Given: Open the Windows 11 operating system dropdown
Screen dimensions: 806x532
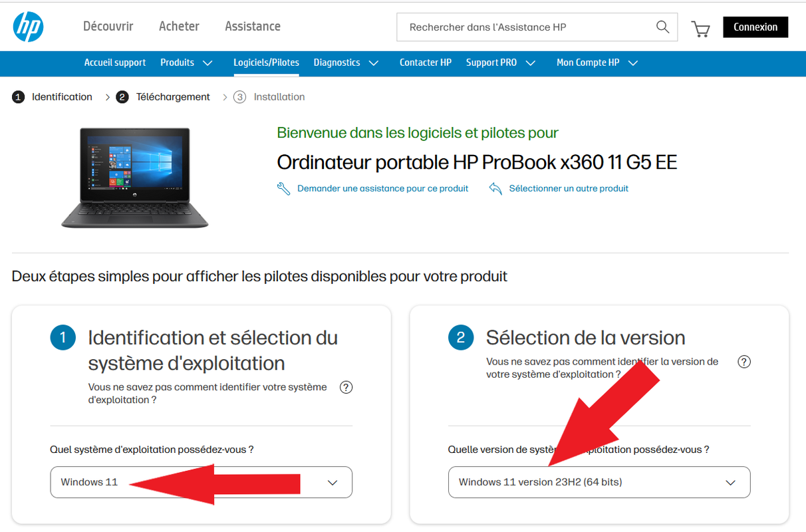Looking at the screenshot, I should click(x=201, y=482).
